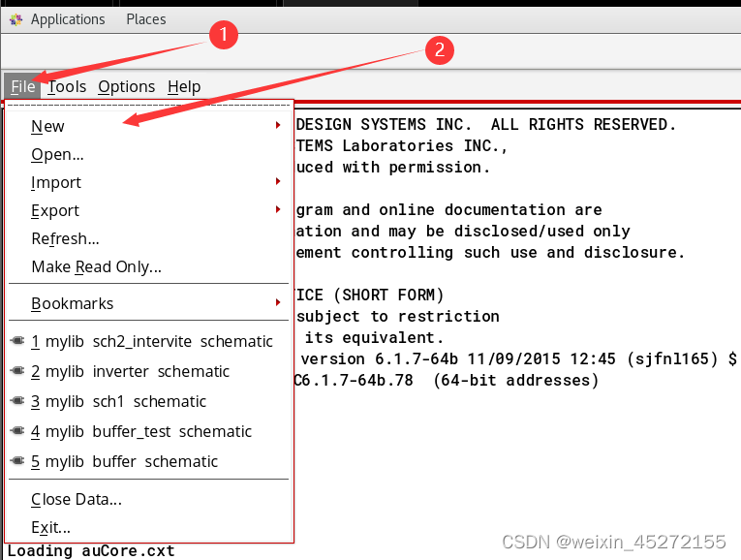Select Refresh... menu entry
Viewport: 741px width, 560px height.
(65, 238)
